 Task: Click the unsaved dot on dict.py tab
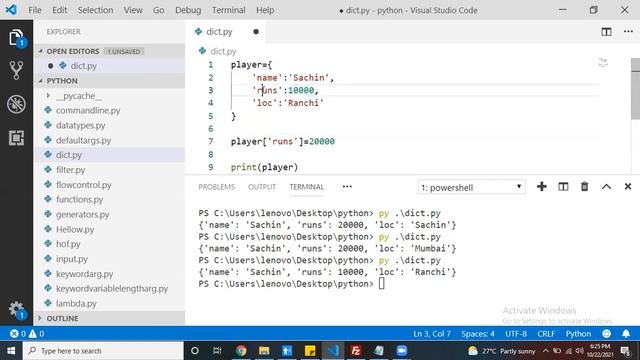point(256,32)
